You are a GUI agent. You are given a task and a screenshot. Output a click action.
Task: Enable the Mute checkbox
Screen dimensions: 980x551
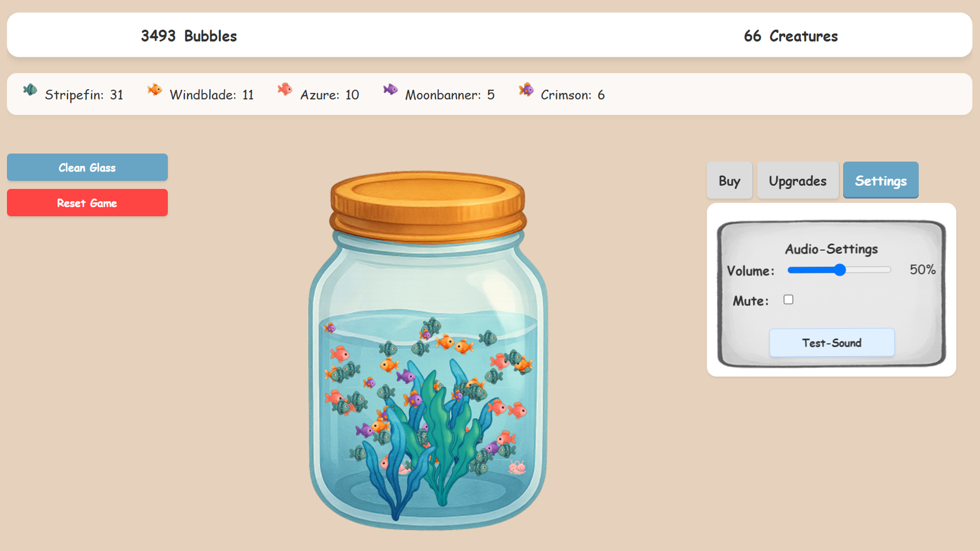(788, 300)
